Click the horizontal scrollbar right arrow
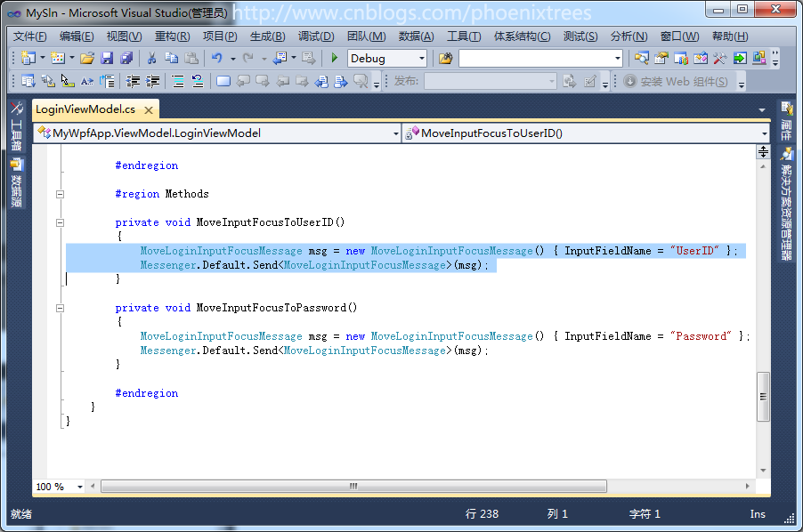Screen dimensions: 803x532 pos(747,486)
